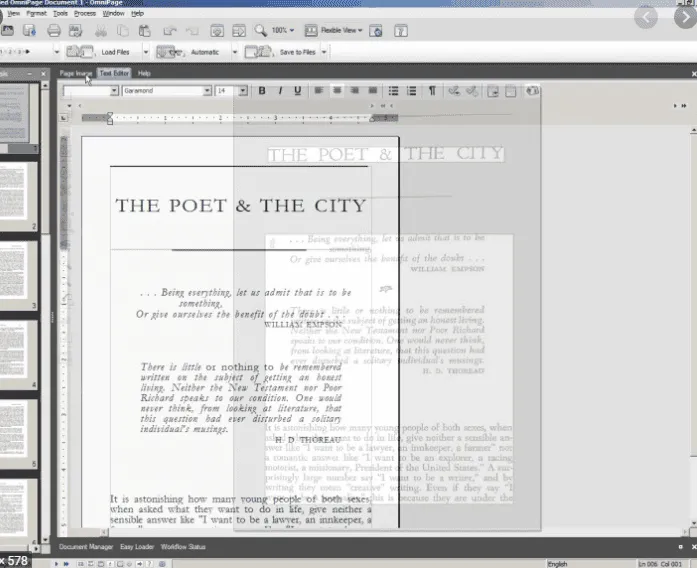Click the thumbnail panel scroll-up arrow
Image resolution: width=697 pixels, height=568 pixels.
pos(45,84)
